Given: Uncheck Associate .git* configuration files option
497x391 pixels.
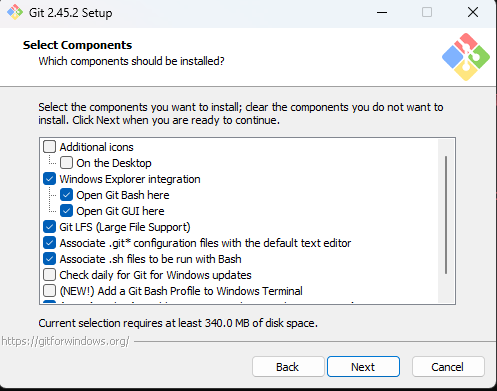Looking at the screenshot, I should [x=50, y=243].
